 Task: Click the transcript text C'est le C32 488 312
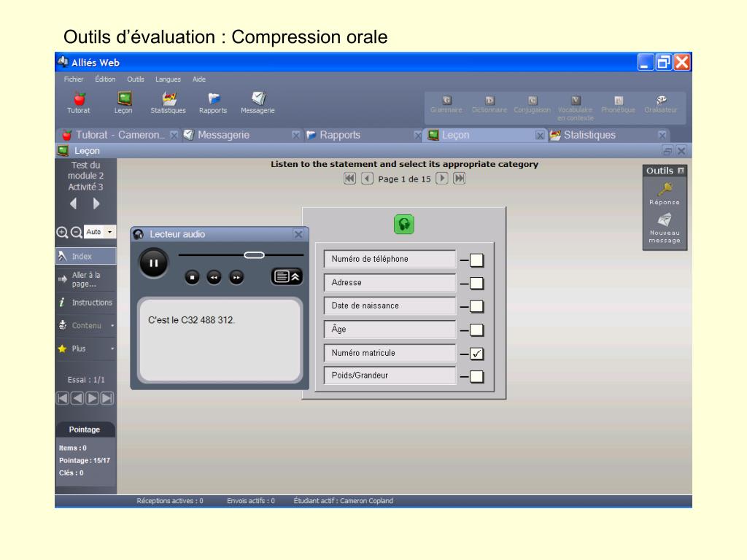click(192, 320)
